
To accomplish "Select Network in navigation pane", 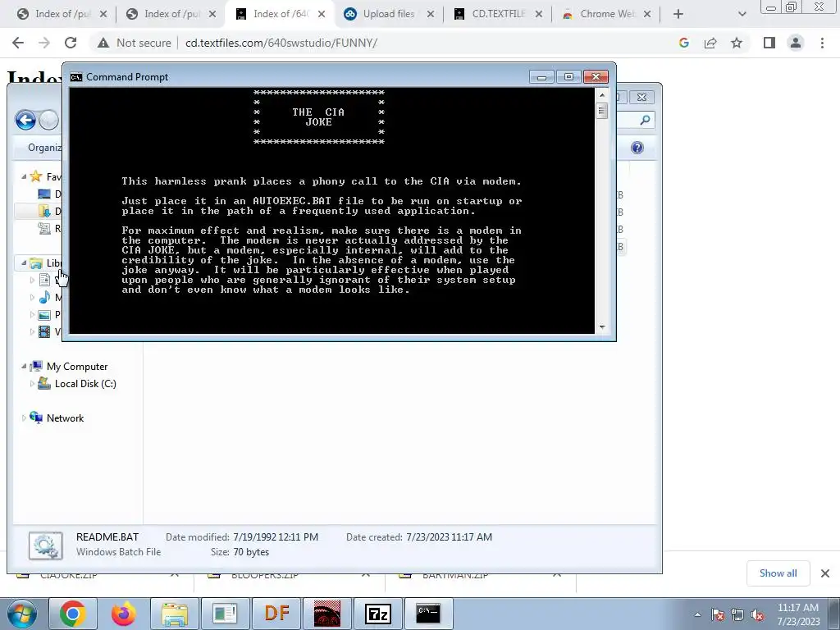I will (x=65, y=418).
